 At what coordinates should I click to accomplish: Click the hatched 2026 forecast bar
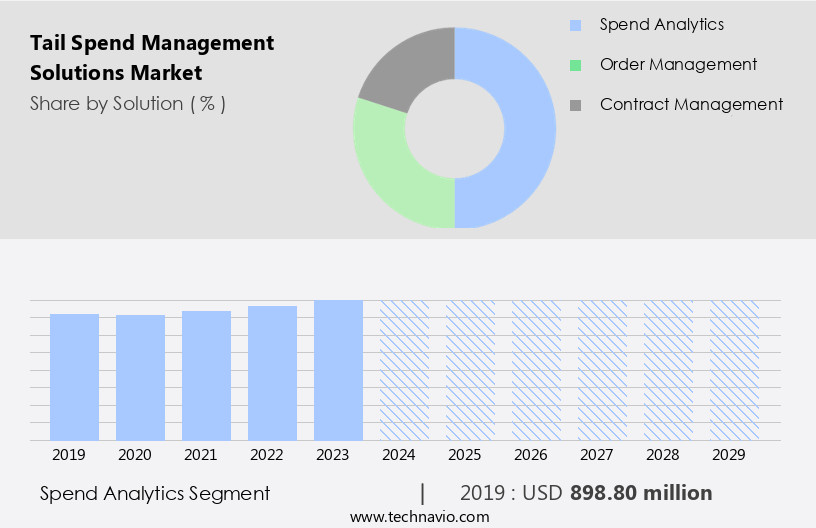click(536, 370)
